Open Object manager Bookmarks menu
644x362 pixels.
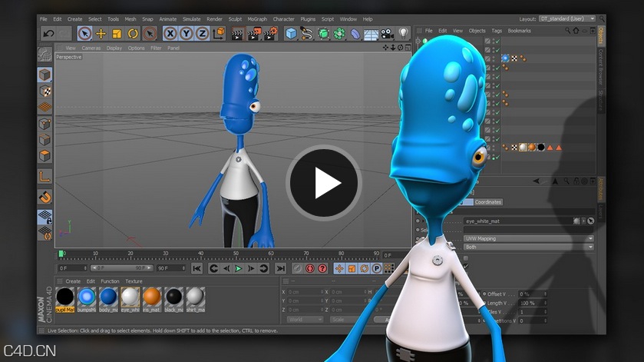click(x=519, y=31)
